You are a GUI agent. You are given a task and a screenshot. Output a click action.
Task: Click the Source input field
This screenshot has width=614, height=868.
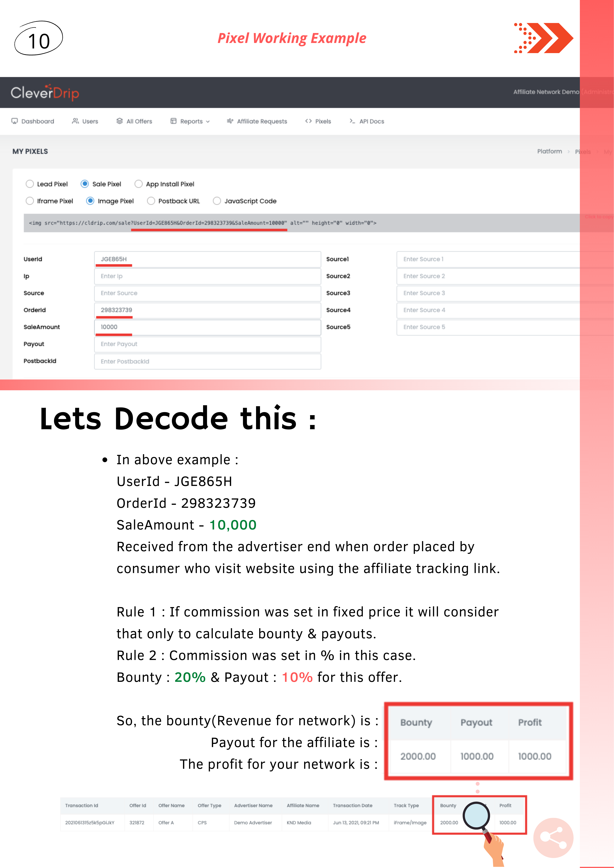(208, 293)
